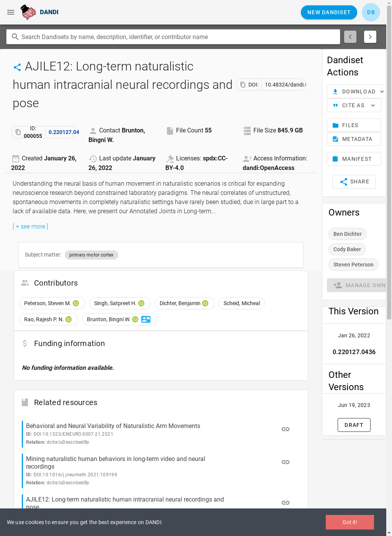
Task: Click the link icon for Mining naturalistic human behaviors
Action: coord(286,462)
